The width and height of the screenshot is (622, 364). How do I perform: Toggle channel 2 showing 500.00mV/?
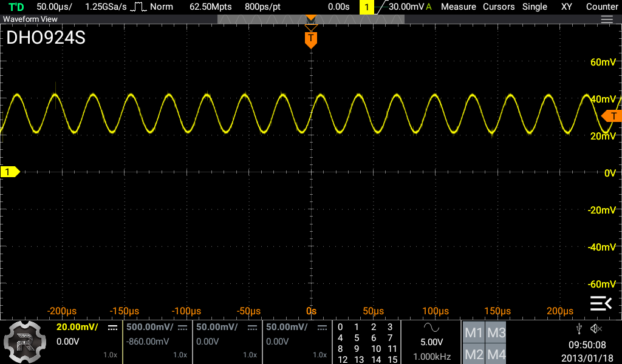157,342
